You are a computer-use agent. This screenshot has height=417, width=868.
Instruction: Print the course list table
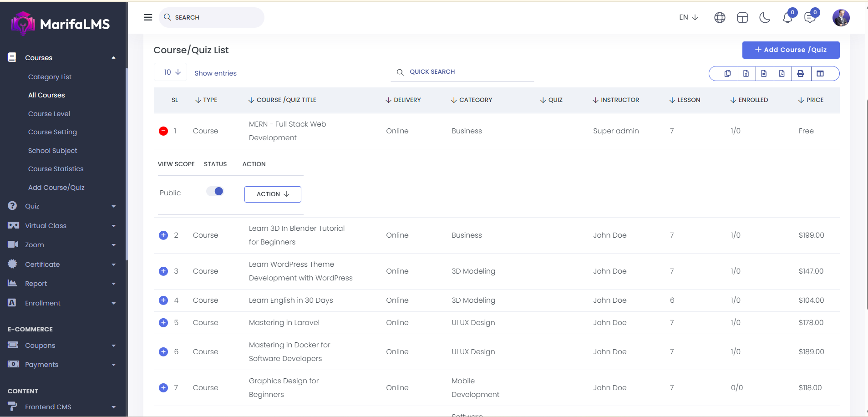click(801, 74)
